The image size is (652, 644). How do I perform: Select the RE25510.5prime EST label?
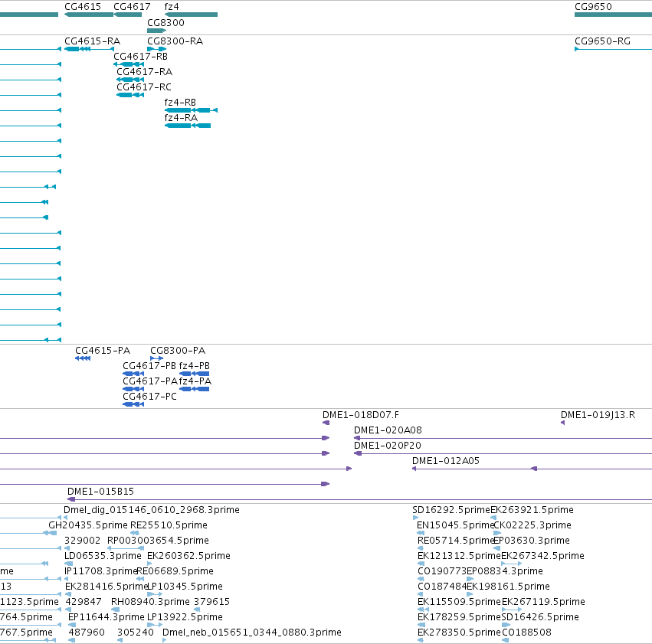[169, 525]
